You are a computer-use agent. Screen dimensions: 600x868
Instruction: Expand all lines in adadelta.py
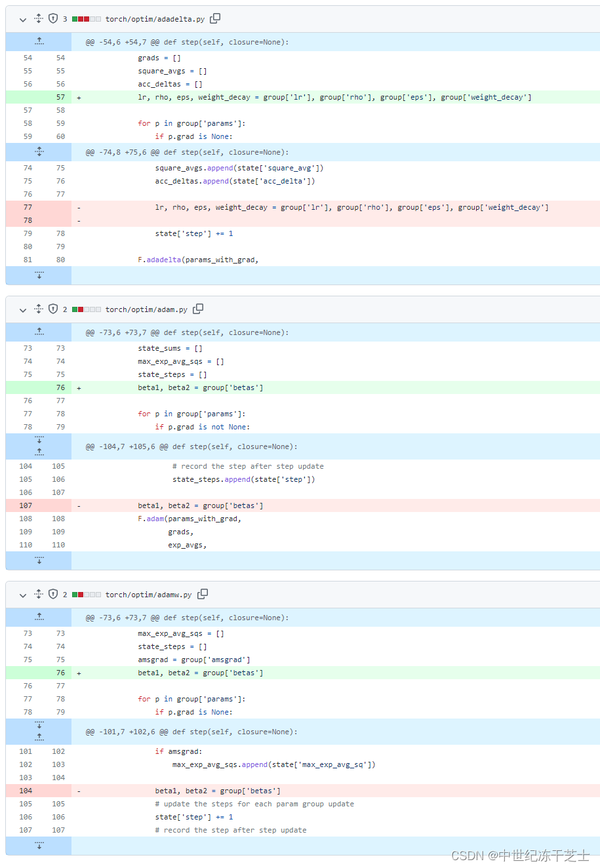[39, 19]
